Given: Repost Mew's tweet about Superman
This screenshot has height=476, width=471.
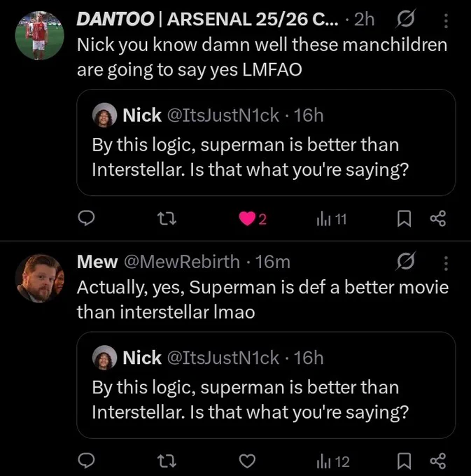Looking at the screenshot, I should [167, 461].
